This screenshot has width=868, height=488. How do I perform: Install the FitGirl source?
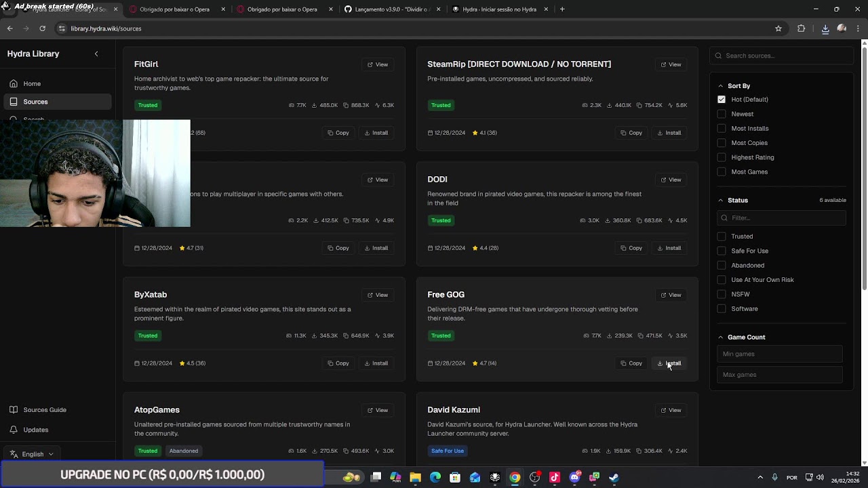point(376,133)
